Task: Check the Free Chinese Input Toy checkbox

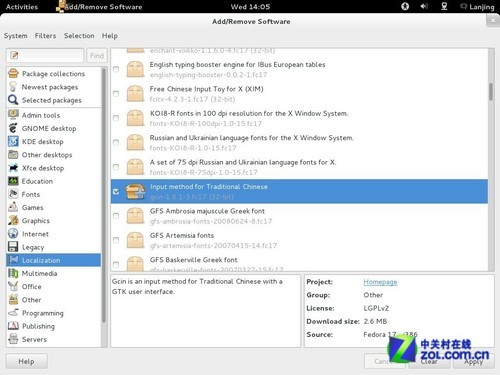Action: (116, 94)
